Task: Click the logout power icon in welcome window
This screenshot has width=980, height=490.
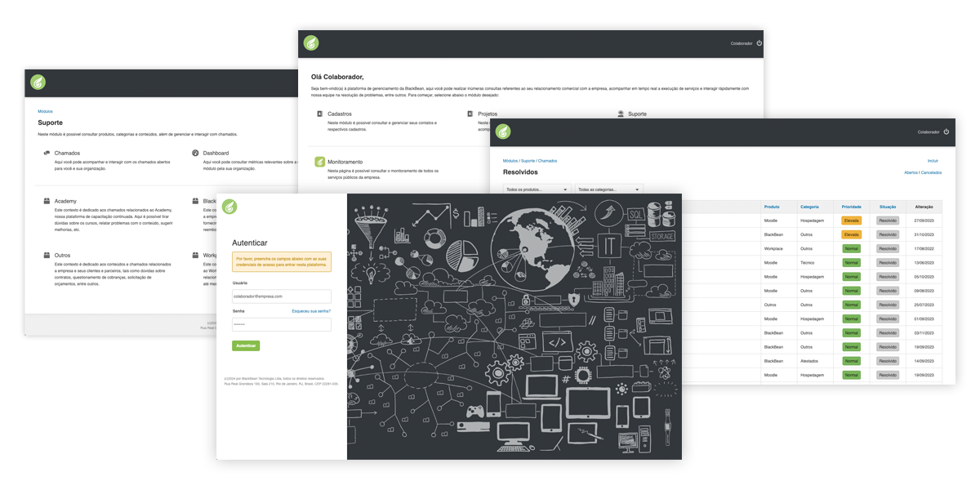Action: pos(759,43)
